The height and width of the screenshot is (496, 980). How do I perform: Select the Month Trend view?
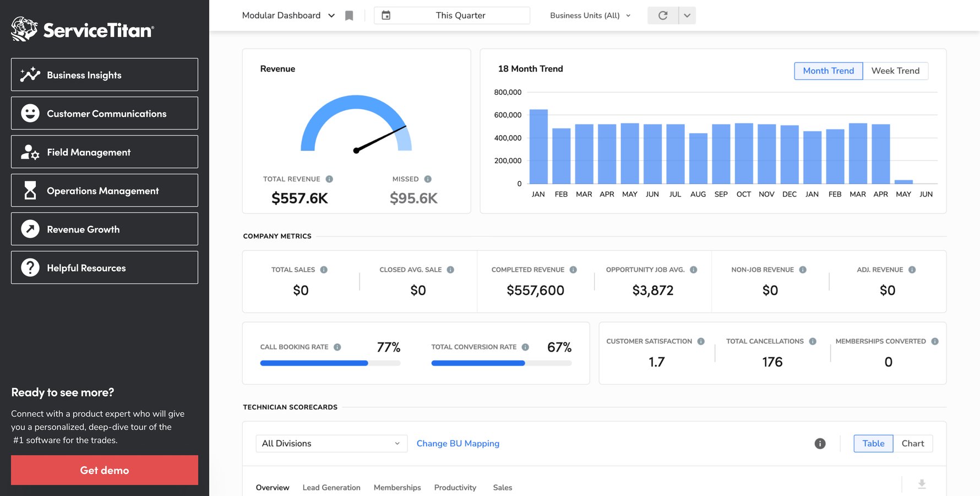tap(828, 71)
